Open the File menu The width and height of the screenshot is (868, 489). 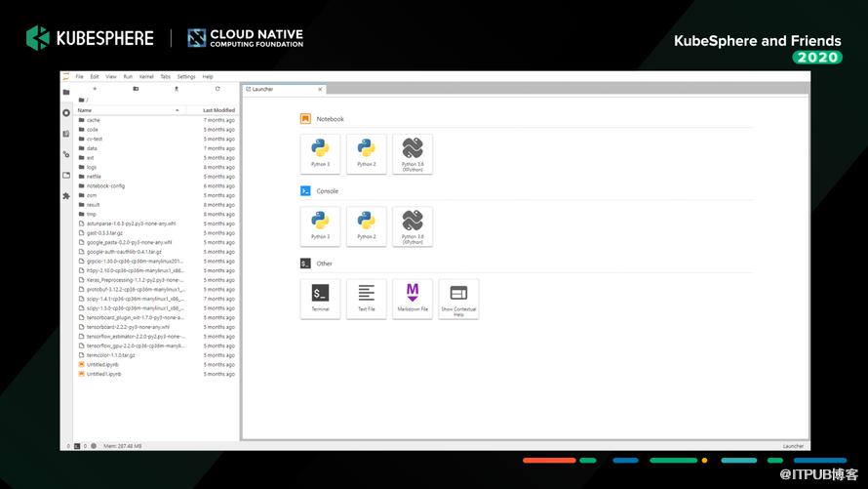coord(79,77)
